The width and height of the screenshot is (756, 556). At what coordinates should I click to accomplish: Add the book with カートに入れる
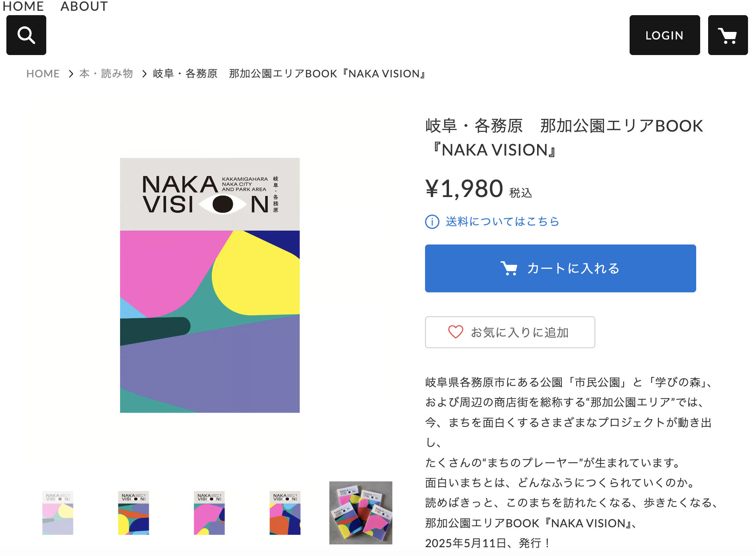click(x=560, y=268)
